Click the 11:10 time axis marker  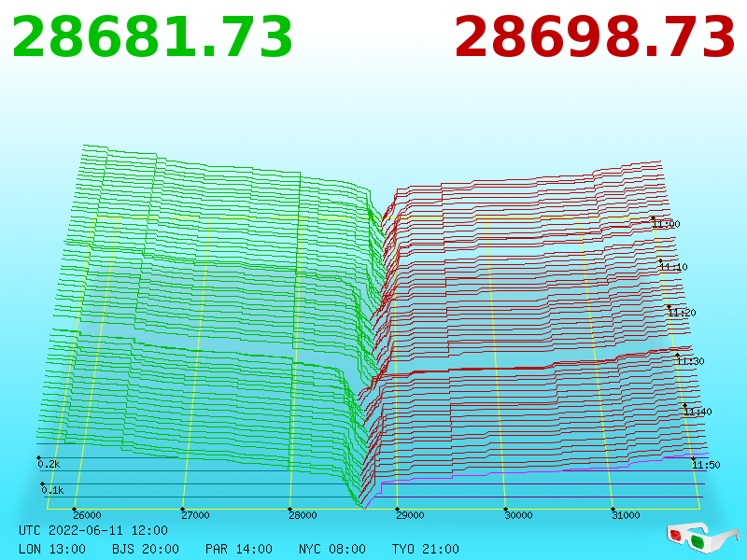pyautogui.click(x=673, y=267)
